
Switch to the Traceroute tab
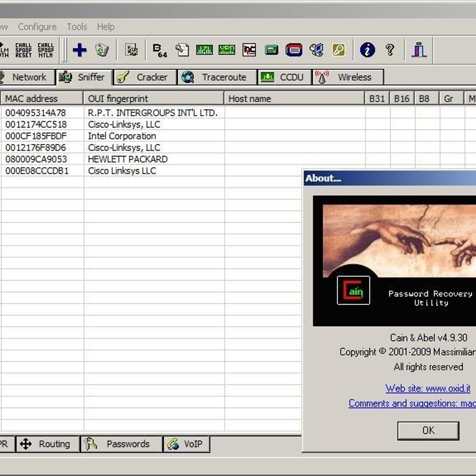click(217, 77)
